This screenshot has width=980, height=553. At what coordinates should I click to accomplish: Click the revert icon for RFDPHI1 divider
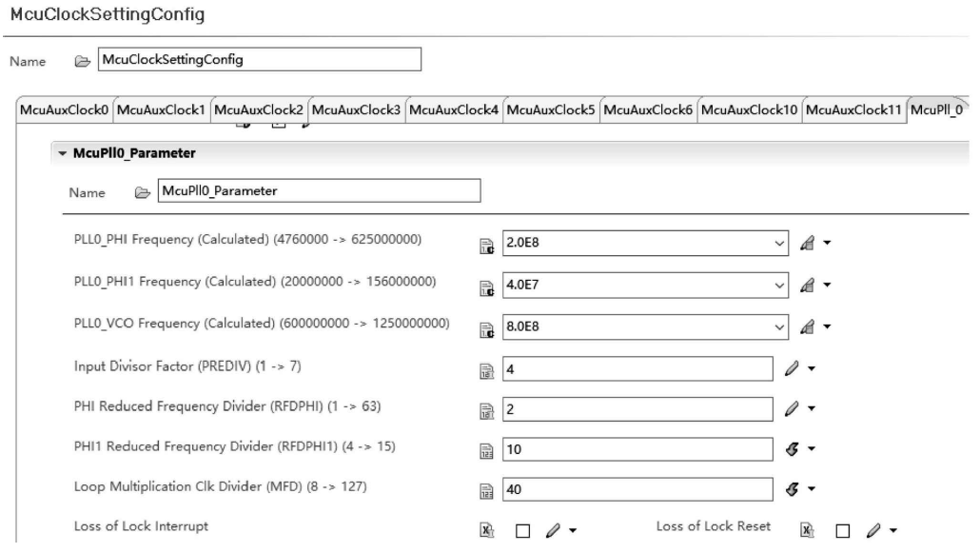click(x=792, y=448)
